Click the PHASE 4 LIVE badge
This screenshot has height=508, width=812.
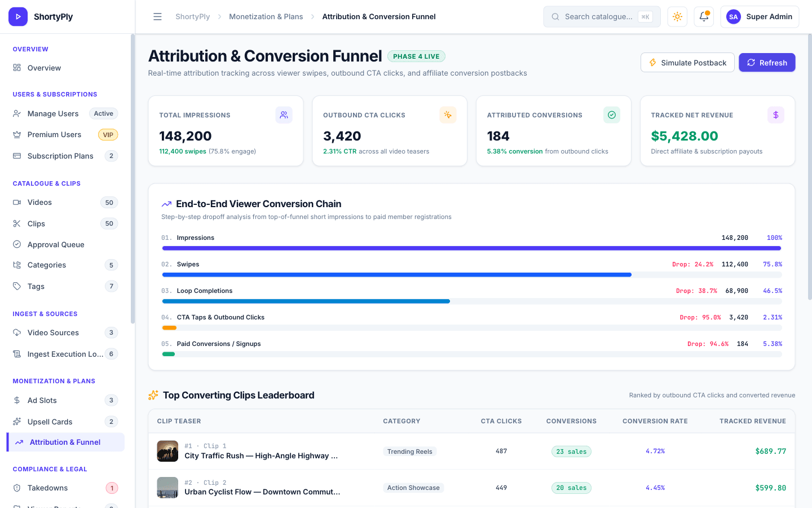tap(417, 56)
